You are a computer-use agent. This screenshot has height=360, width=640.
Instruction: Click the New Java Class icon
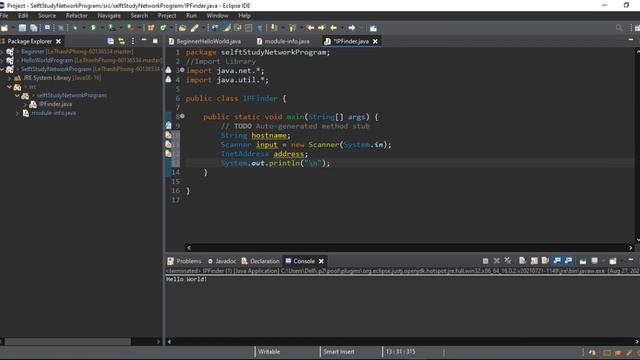click(x=163, y=28)
